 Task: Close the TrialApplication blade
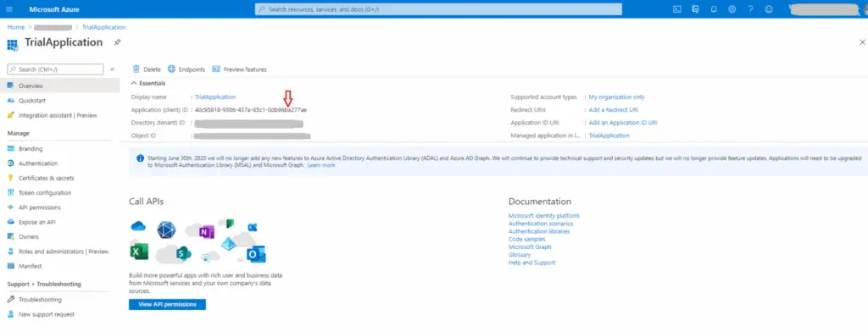[x=861, y=42]
